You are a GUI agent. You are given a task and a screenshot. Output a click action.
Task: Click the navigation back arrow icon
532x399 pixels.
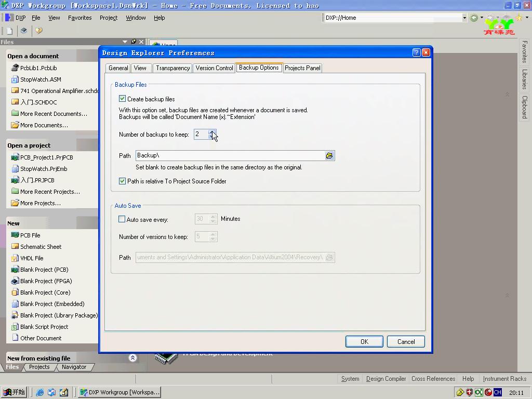(474, 18)
